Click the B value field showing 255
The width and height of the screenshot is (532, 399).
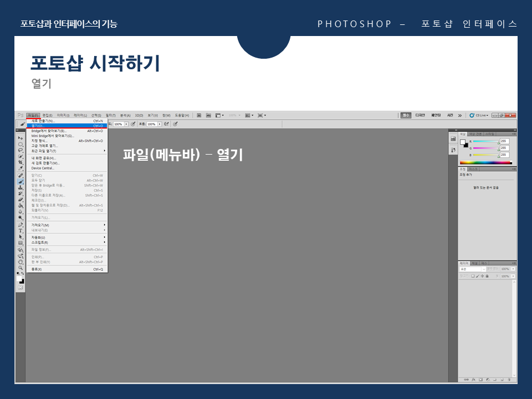504,155
